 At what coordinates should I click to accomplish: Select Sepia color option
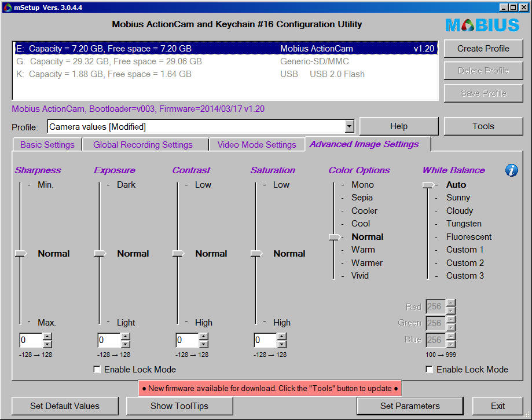pyautogui.click(x=362, y=198)
